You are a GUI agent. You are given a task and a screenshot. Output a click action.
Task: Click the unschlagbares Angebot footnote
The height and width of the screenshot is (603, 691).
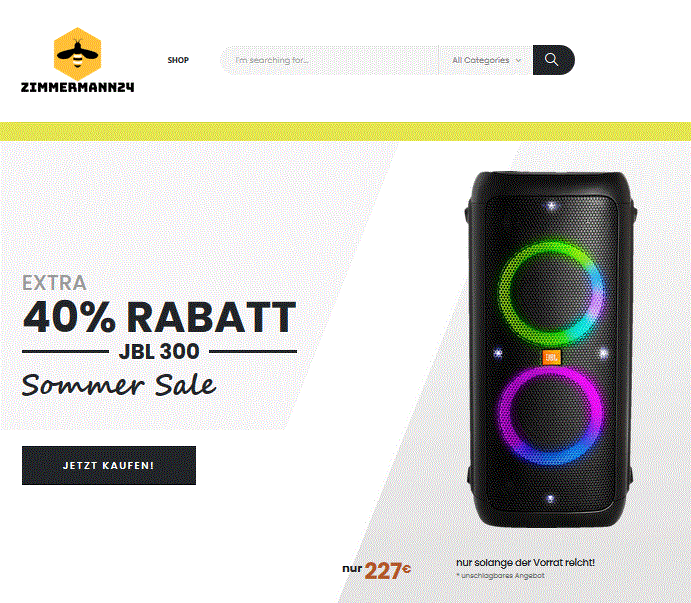coord(500,575)
